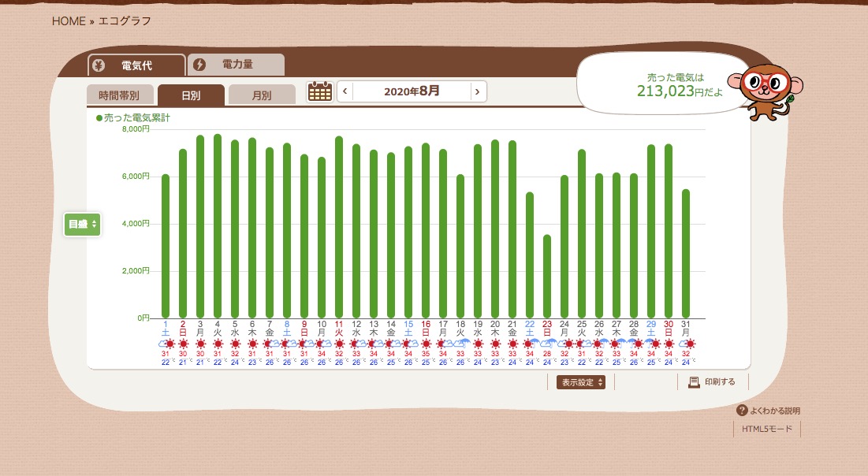Click the question mark help icon

point(742,410)
